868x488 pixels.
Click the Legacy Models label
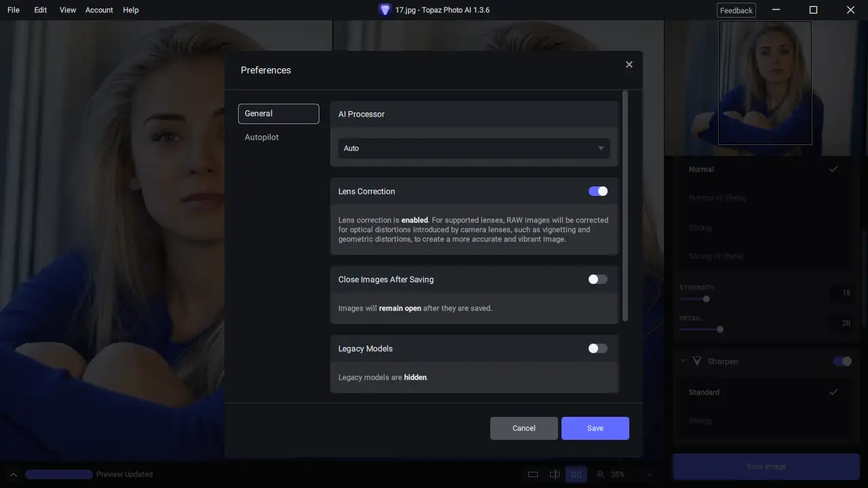click(366, 348)
